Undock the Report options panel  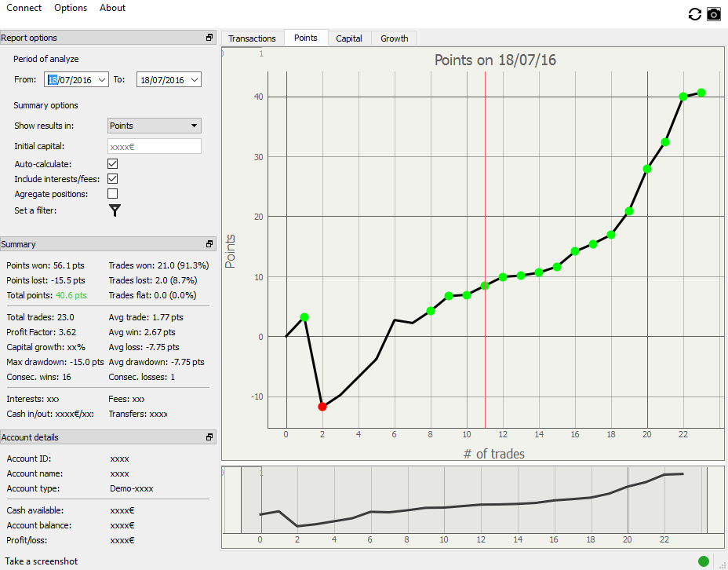tap(209, 38)
